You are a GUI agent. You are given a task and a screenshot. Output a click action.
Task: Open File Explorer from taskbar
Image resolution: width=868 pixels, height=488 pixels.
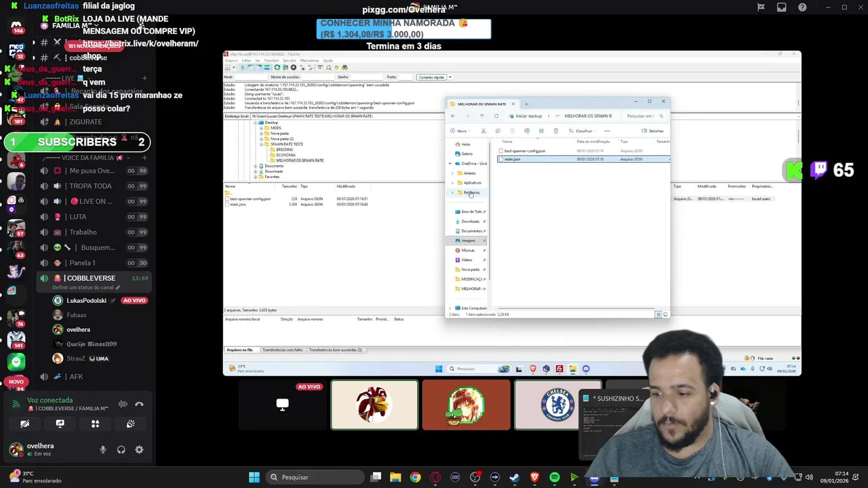pos(395,477)
